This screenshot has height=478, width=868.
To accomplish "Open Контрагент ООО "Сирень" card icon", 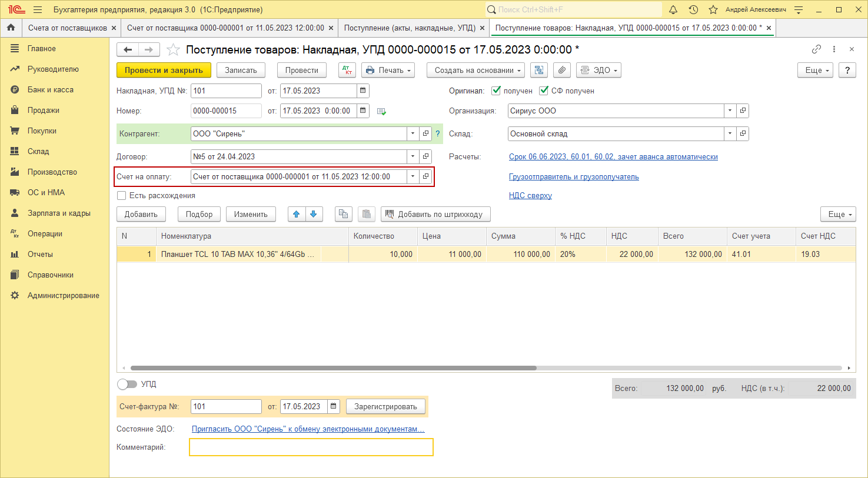I will pos(425,133).
